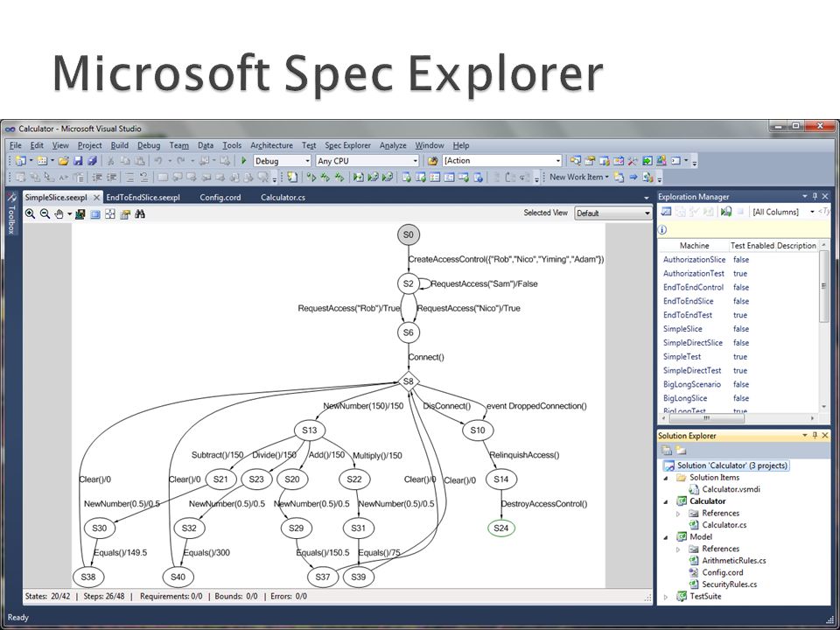Image resolution: width=840 pixels, height=630 pixels.
Task: Click the Exploration Manager horizontal scrollbar
Action: 739,418
